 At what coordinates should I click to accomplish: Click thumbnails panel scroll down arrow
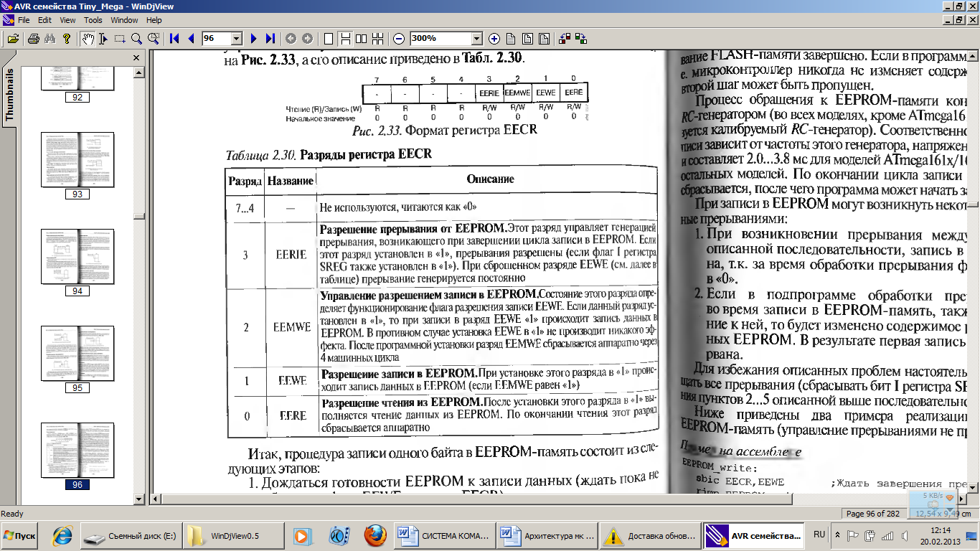click(138, 499)
